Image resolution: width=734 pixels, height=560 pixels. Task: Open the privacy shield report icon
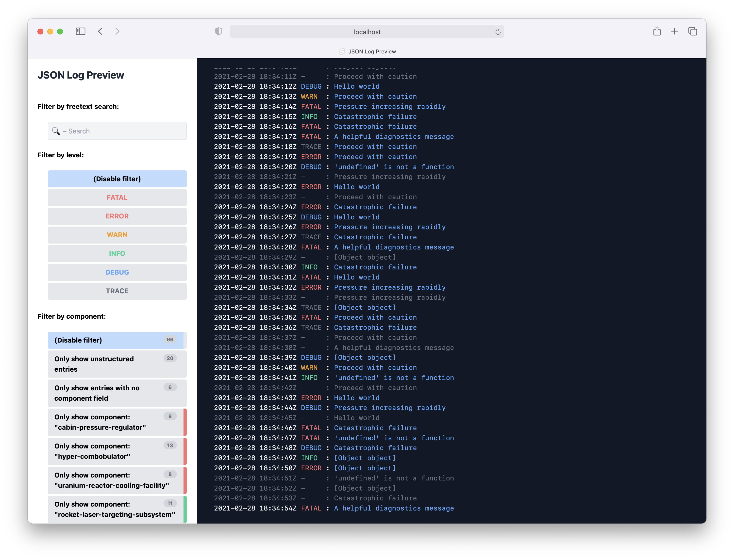point(218,31)
